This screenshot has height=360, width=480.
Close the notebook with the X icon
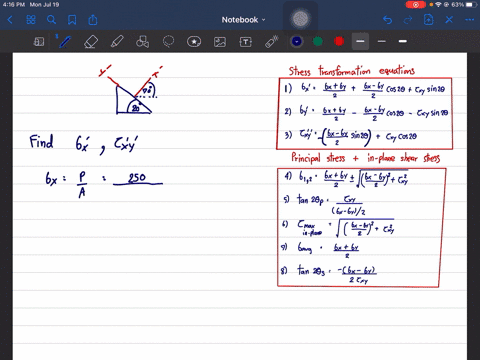[449, 20]
